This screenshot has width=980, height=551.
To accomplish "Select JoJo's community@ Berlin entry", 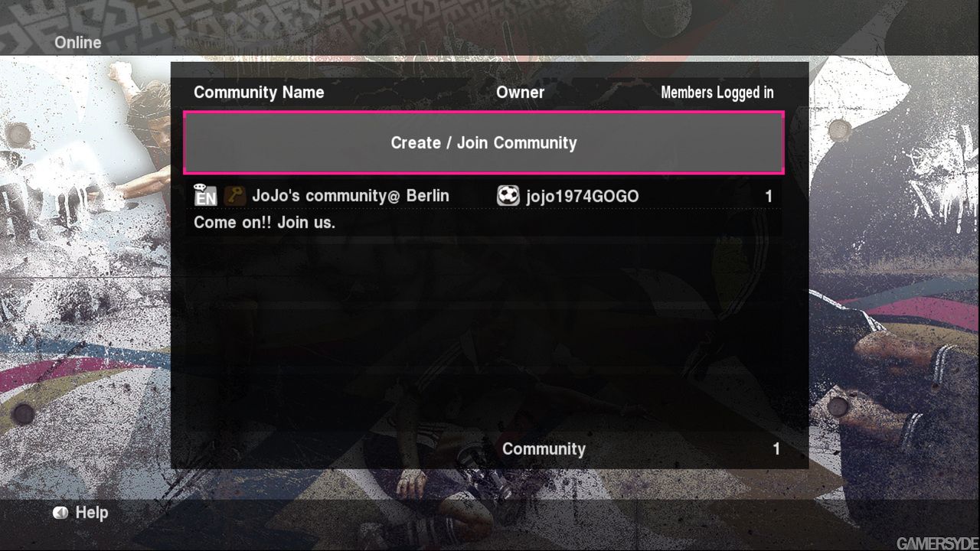I will pos(351,196).
